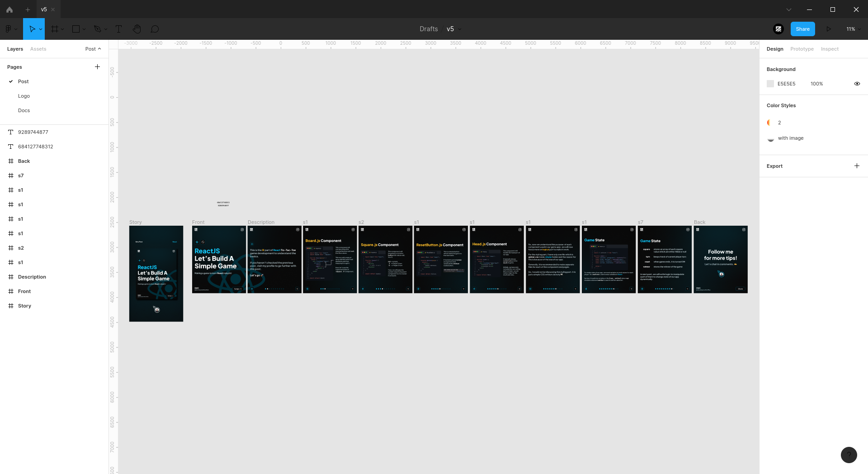Collapse the Post pages list
868x474 pixels.
[x=93, y=49]
